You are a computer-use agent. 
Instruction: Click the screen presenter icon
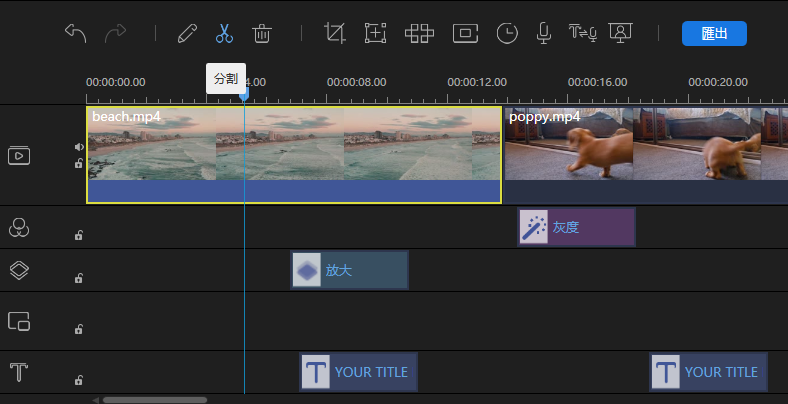tap(621, 33)
